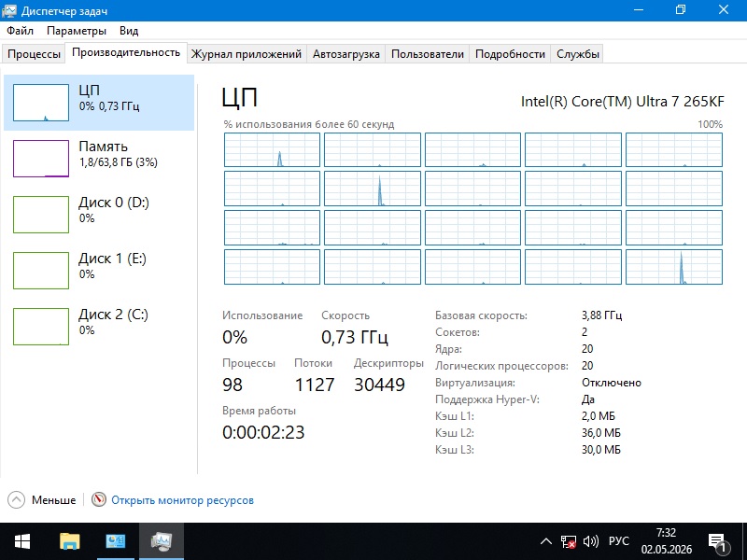Click base speed value 3,88 ГГц

point(601,315)
